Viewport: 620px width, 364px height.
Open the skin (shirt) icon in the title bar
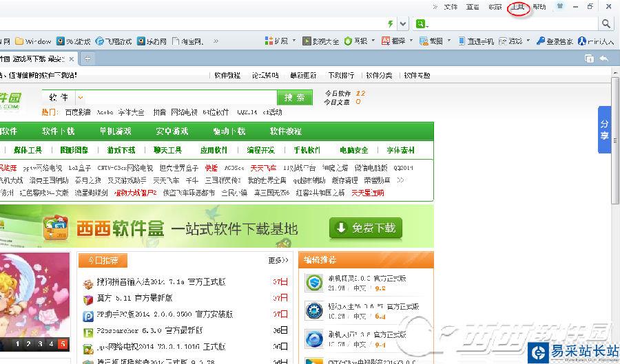coord(560,6)
